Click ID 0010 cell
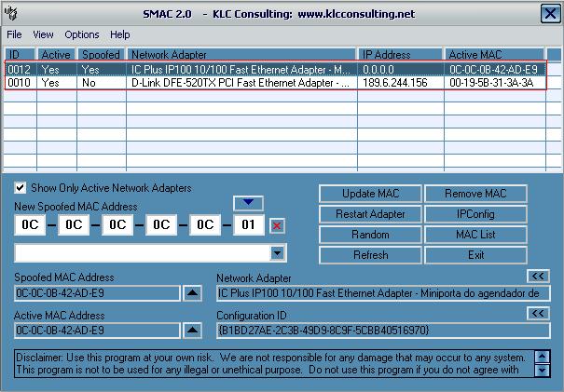The width and height of the screenshot is (564, 392). coord(19,83)
